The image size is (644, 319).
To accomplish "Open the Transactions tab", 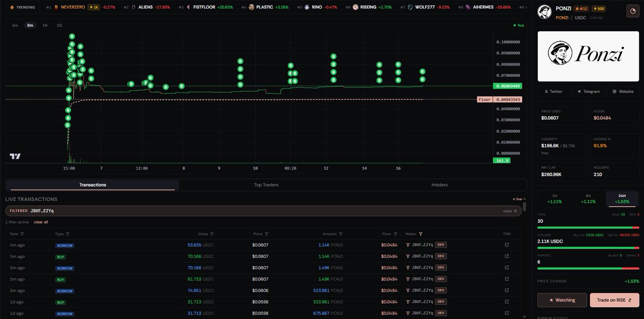I will [92, 185].
